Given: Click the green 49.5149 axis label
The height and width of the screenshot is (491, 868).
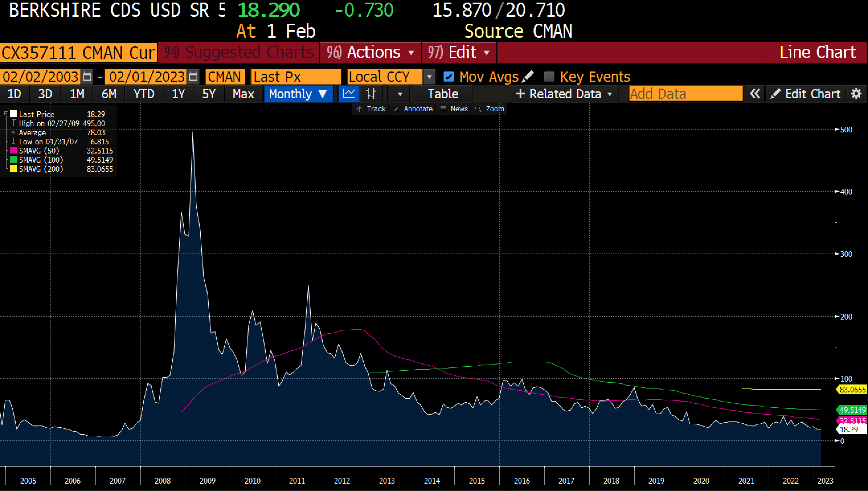Looking at the screenshot, I should pyautogui.click(x=851, y=410).
